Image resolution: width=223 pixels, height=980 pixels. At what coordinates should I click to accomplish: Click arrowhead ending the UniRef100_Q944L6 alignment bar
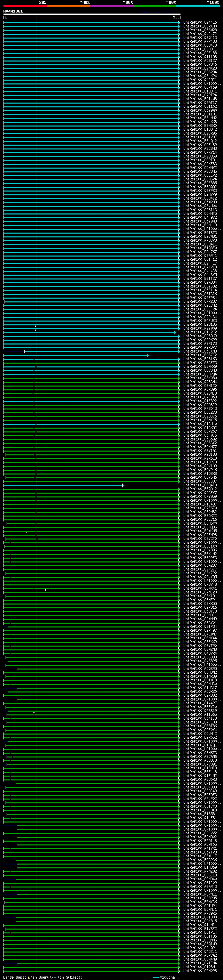coord(179,23)
